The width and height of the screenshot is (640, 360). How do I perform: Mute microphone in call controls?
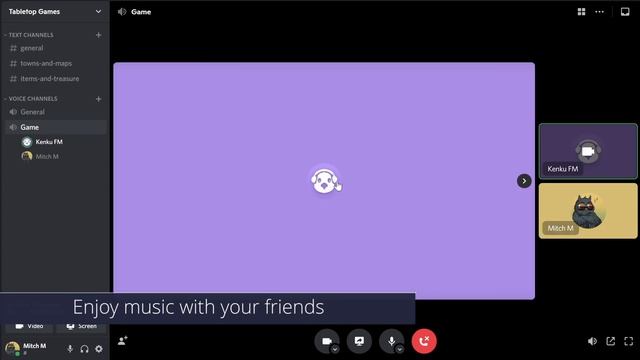391,341
